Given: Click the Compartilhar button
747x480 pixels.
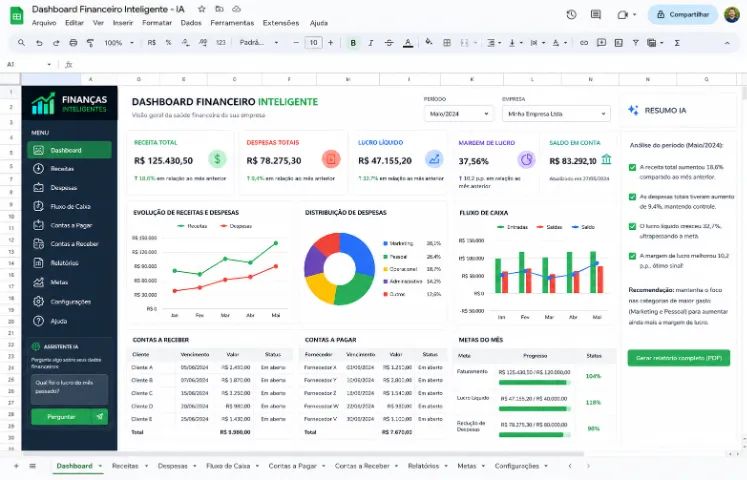Looking at the screenshot, I should pyautogui.click(x=683, y=15).
